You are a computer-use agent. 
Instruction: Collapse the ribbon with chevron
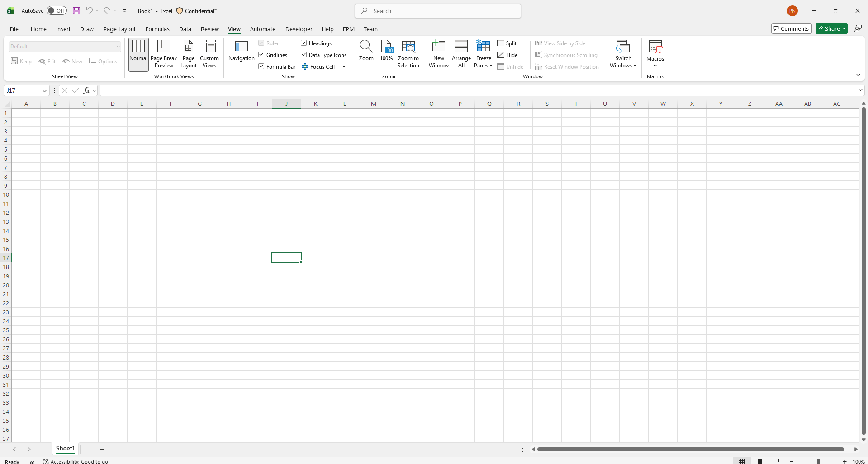858,75
